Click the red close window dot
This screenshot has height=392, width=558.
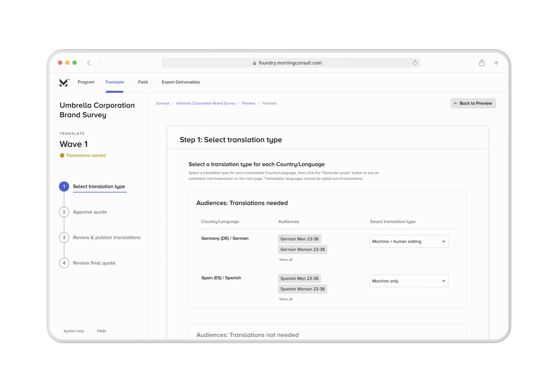point(60,63)
